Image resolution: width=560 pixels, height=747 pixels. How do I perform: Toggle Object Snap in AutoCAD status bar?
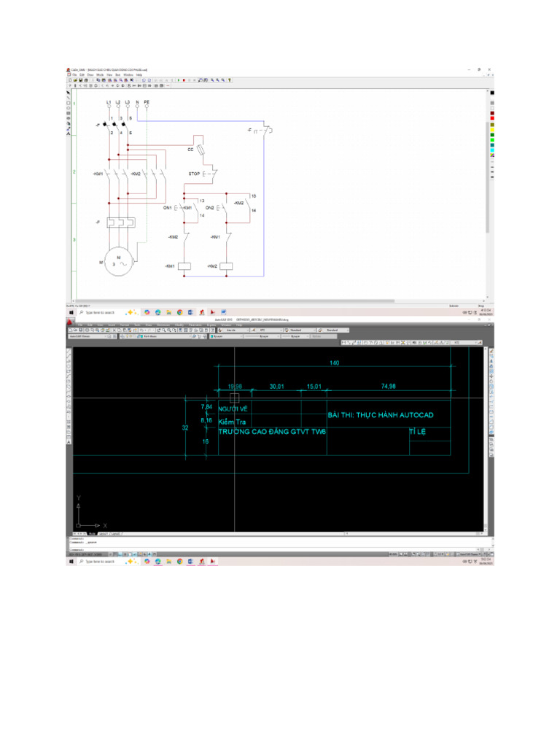[x=130, y=554]
